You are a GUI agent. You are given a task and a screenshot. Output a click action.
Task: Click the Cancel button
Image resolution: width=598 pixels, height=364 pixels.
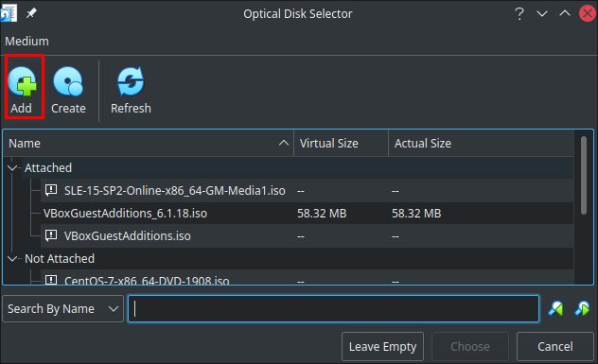[554, 346]
